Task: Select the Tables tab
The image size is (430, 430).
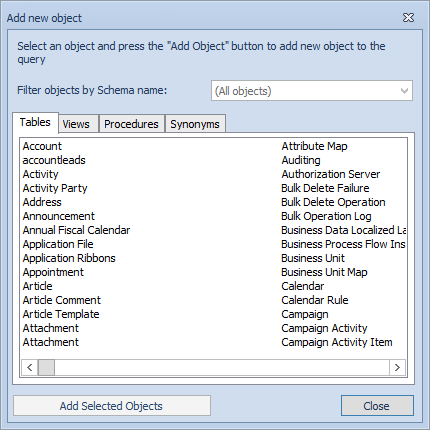Action: point(35,122)
